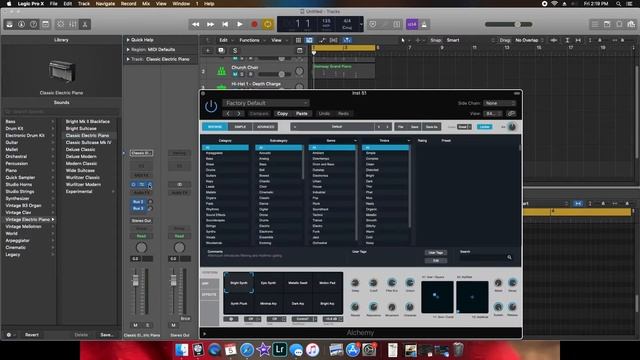
Task: Select Motion Pad performance pad
Action: pyautogui.click(x=327, y=283)
